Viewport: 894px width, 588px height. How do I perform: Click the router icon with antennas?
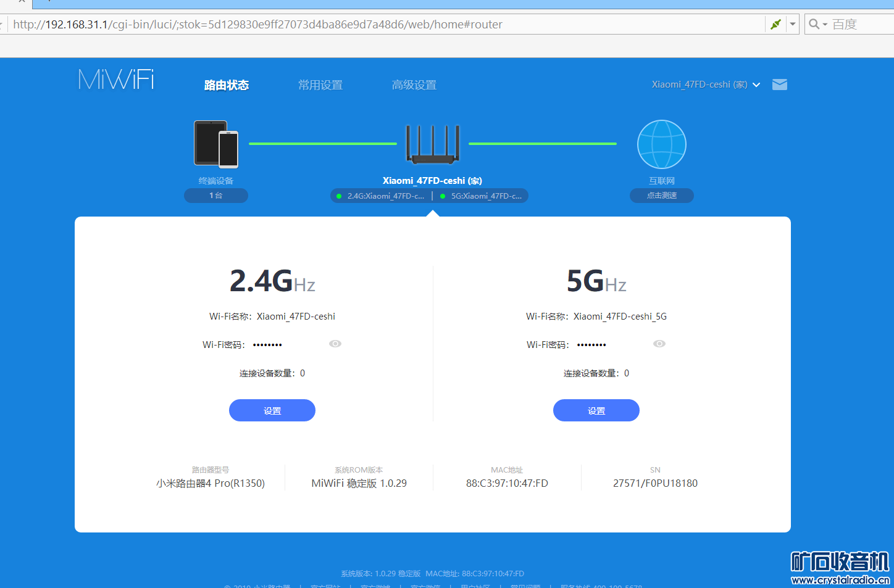[x=433, y=144]
